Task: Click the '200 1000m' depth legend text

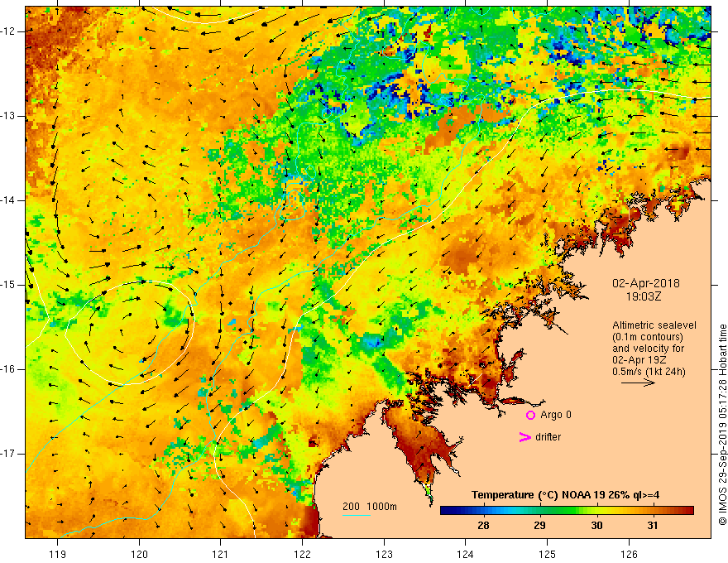Action: (x=370, y=507)
